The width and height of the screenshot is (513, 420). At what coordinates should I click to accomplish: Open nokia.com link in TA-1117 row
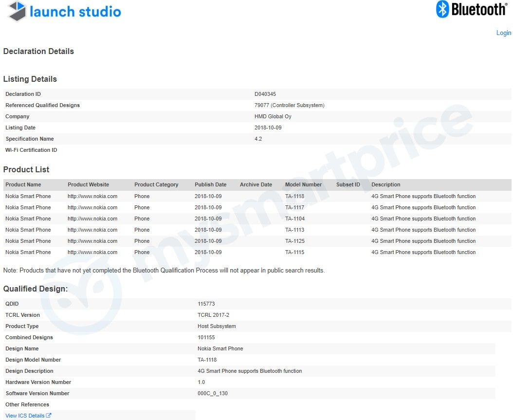click(x=92, y=207)
